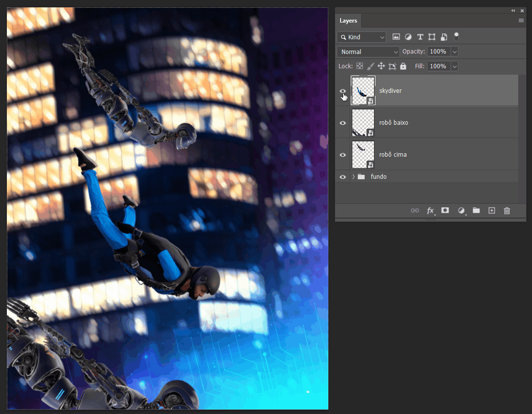532x414 pixels.
Task: Click the robô cima layer name
Action: coord(393,155)
